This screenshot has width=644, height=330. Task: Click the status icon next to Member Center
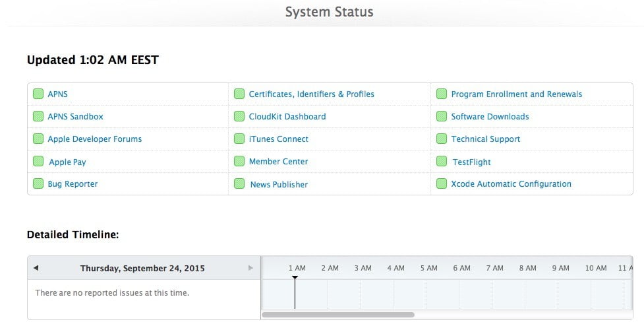pos(239,162)
